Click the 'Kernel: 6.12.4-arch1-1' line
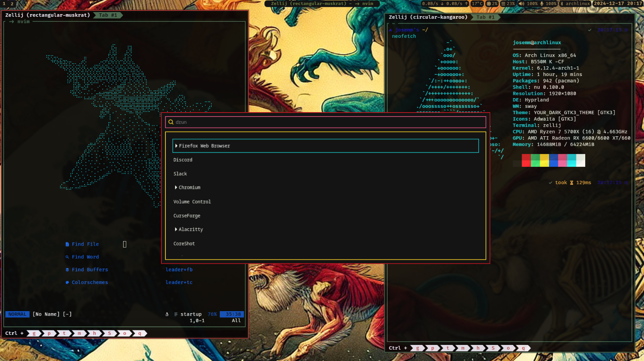 tap(546, 68)
